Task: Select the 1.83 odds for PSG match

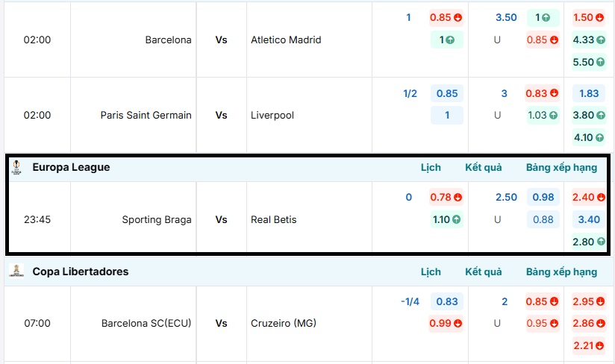Action: 588,93
